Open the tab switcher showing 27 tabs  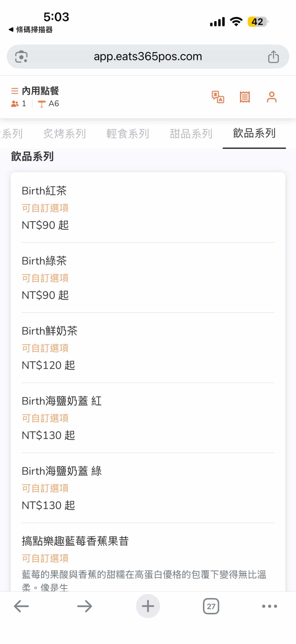[x=211, y=606]
